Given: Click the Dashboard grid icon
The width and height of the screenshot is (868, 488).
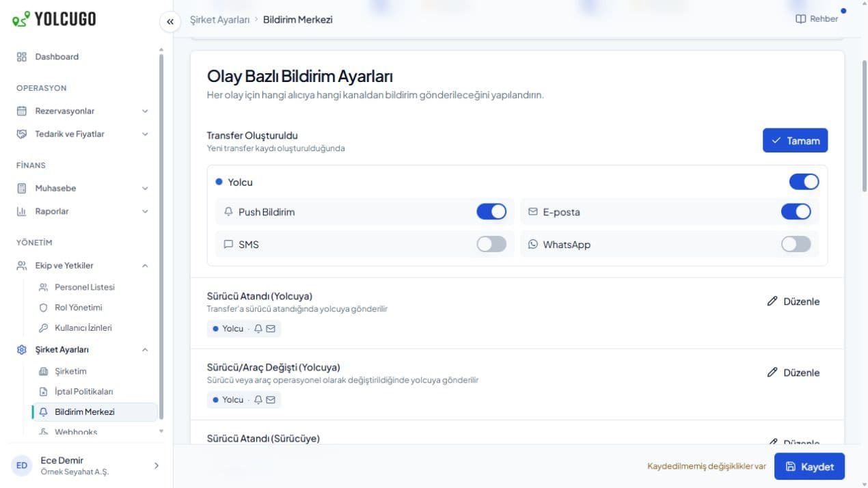Looking at the screenshot, I should tap(22, 57).
